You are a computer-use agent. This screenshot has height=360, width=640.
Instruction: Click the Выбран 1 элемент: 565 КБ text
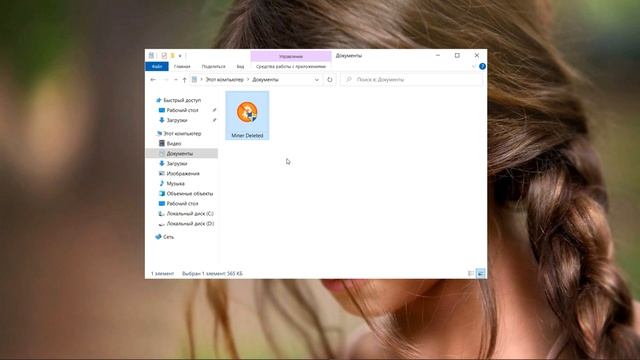pos(212,273)
